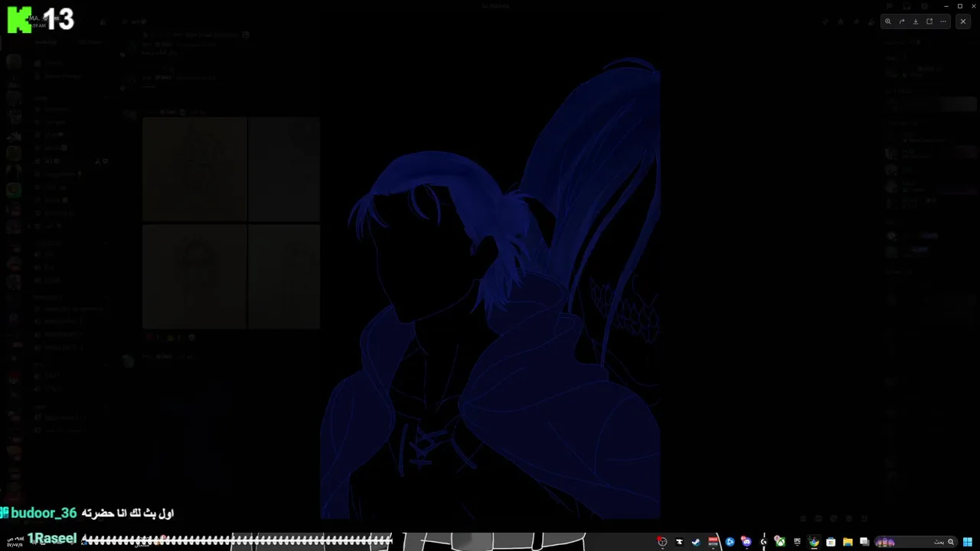Open the Windows Start menu

point(968,542)
